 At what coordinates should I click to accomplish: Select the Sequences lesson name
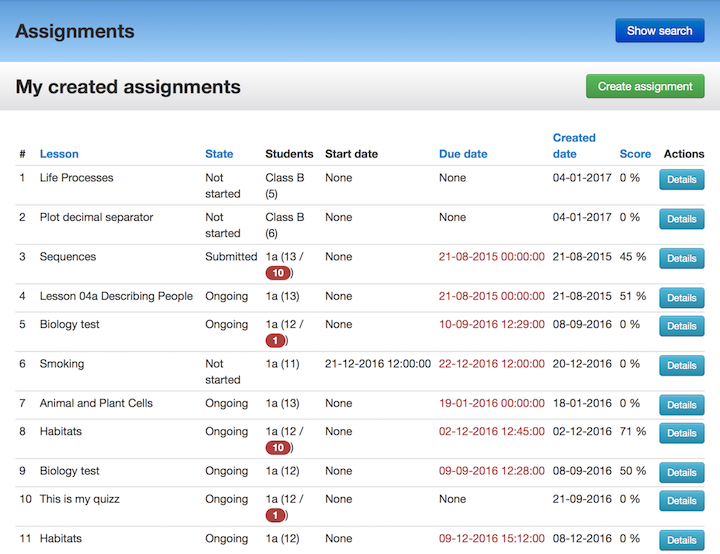68,257
